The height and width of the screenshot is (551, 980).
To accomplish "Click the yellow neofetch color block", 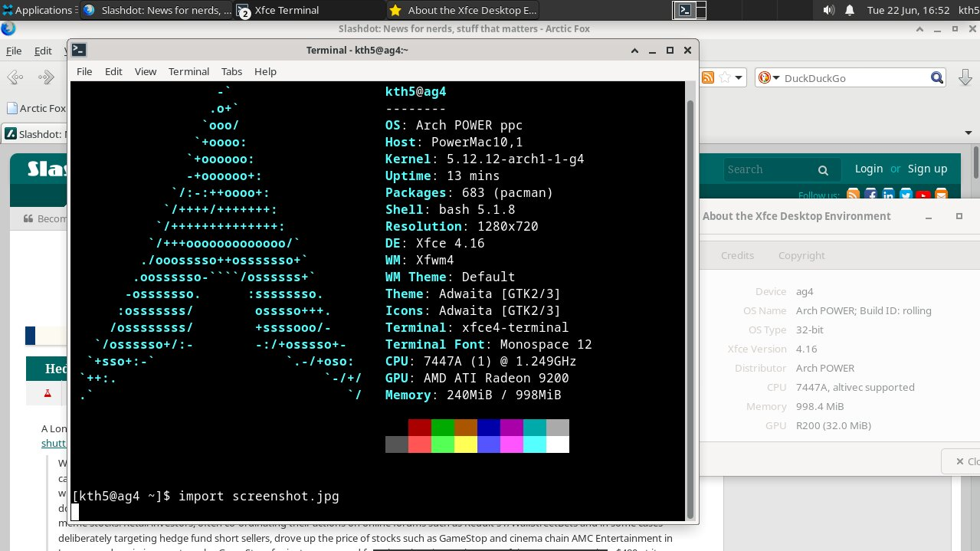I will pos(466,444).
